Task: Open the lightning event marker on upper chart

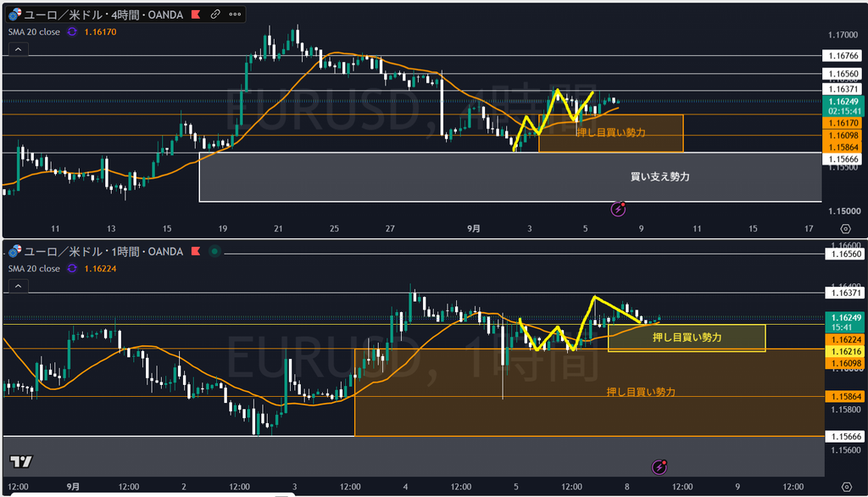Action: pyautogui.click(x=618, y=209)
